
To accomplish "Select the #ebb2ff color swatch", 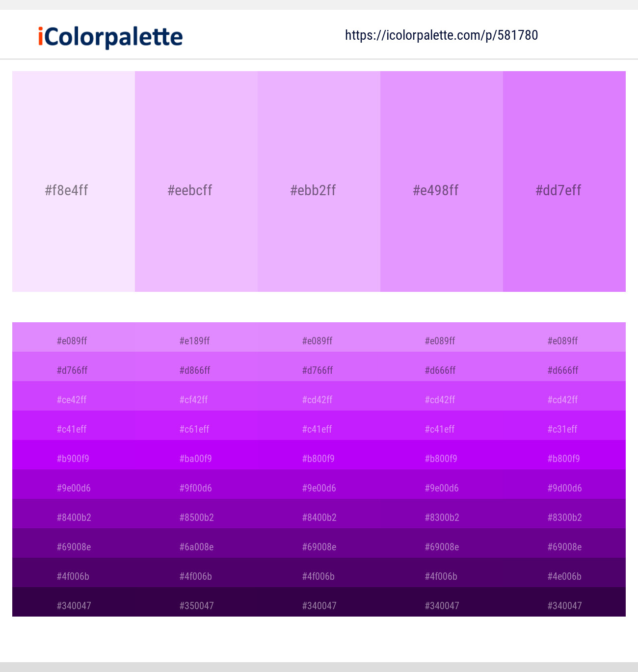I will click(319, 181).
